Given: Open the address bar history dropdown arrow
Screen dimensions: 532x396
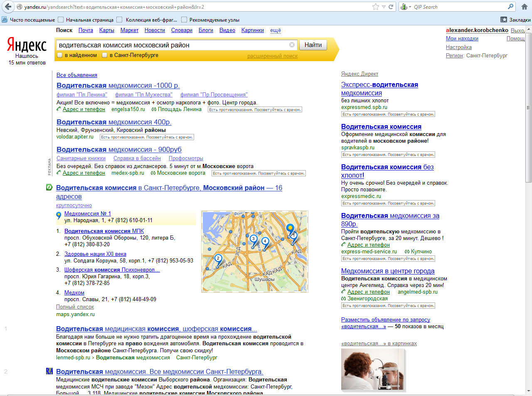Looking at the screenshot, I should click(384, 7).
